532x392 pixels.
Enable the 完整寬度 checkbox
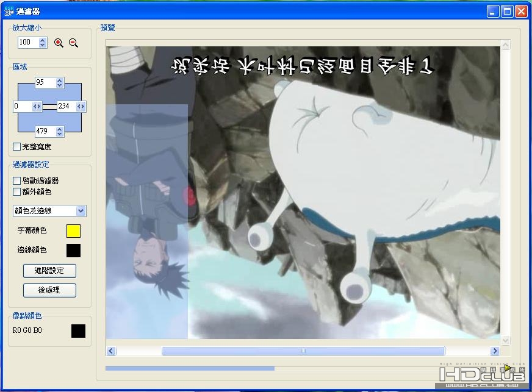[x=16, y=146]
